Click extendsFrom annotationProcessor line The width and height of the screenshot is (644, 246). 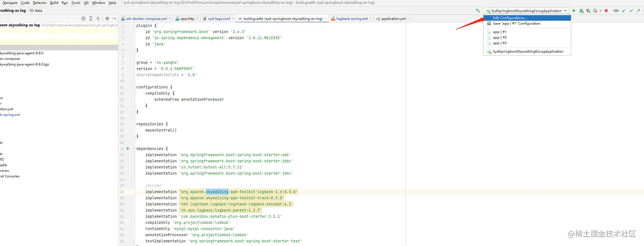(x=189, y=99)
